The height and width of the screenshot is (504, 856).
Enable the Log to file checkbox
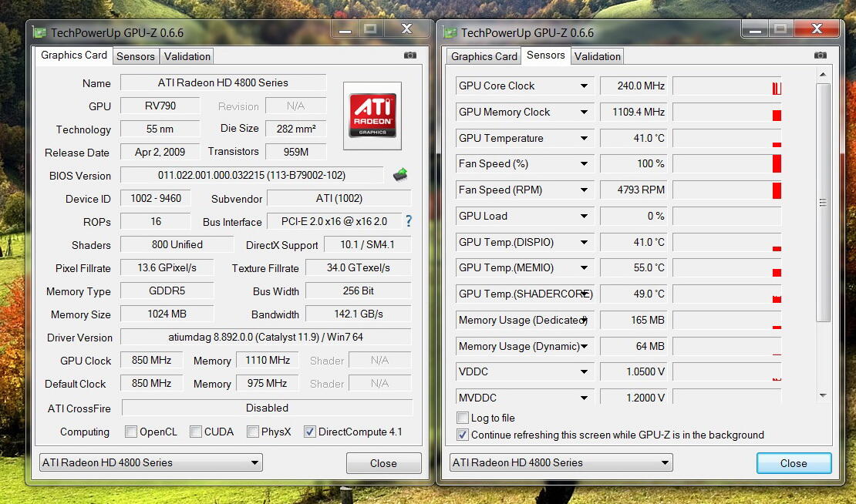(463, 418)
